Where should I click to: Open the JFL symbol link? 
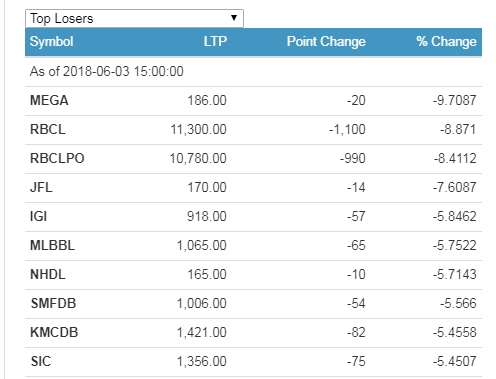41,187
